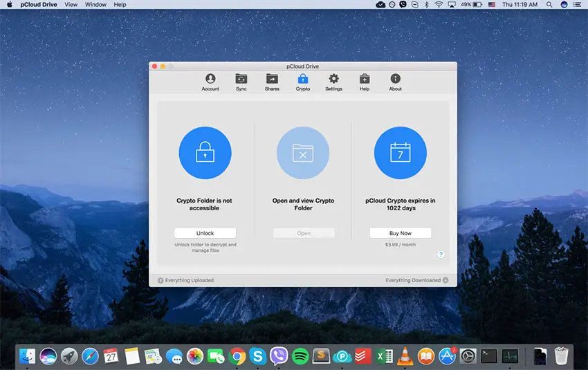Open Finder from the dock
The height and width of the screenshot is (370, 588).
[x=27, y=356]
